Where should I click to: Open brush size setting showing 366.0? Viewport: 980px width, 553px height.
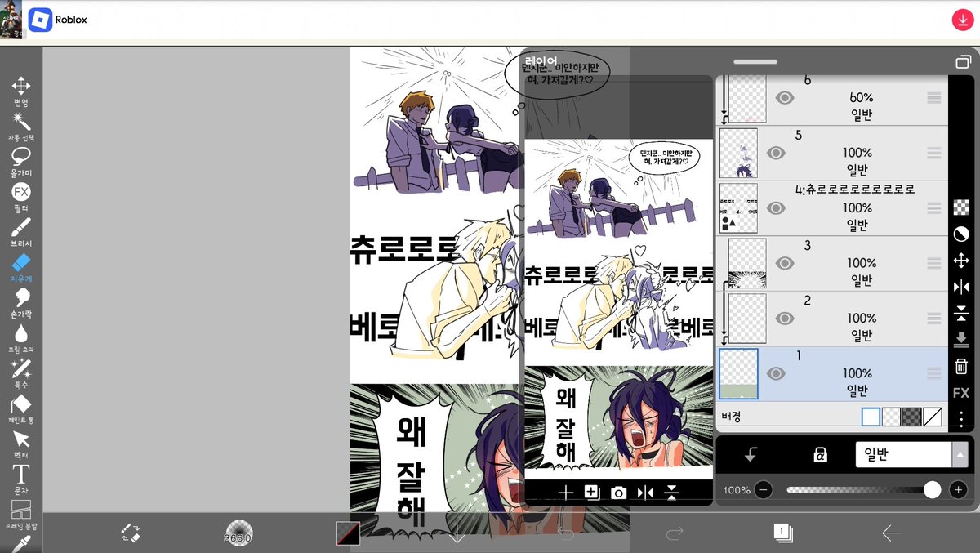(238, 533)
